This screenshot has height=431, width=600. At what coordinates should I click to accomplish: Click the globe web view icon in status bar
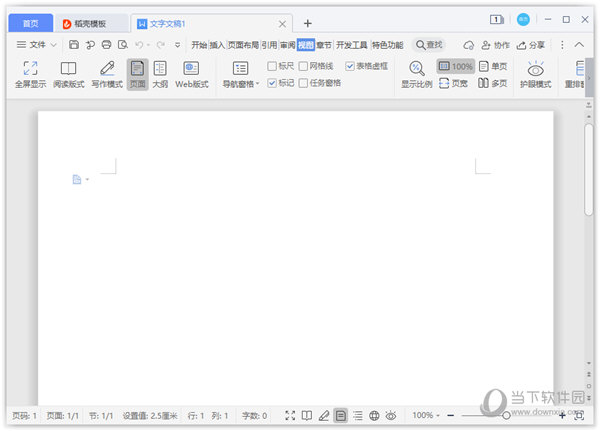tap(374, 415)
